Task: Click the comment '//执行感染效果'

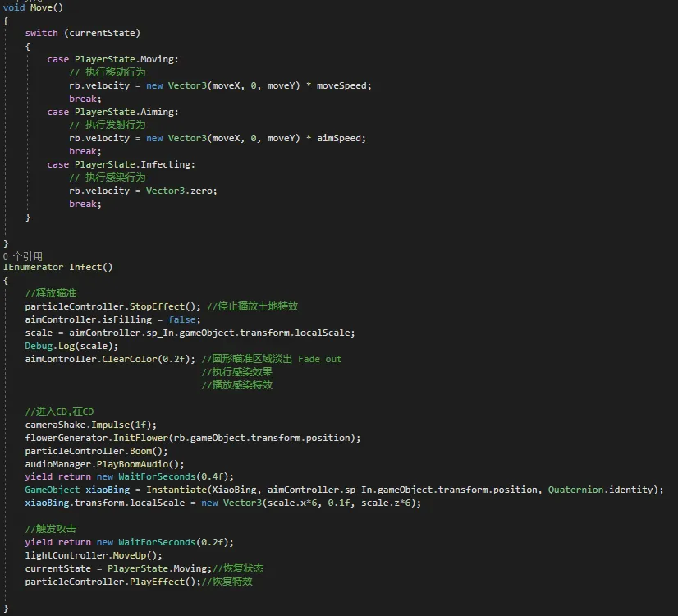Action: pos(237,372)
